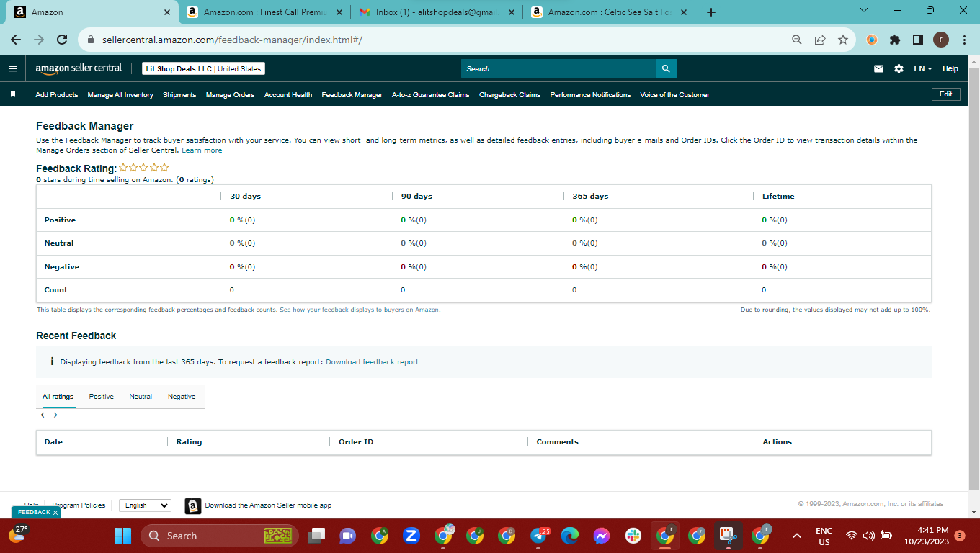
Task: Submit search with the magnifier button
Action: [666, 68]
